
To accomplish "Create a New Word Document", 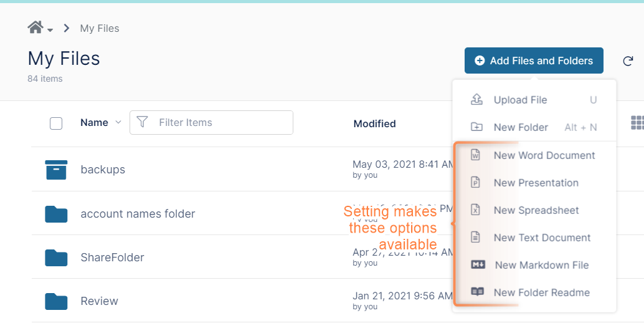I will pos(544,155).
